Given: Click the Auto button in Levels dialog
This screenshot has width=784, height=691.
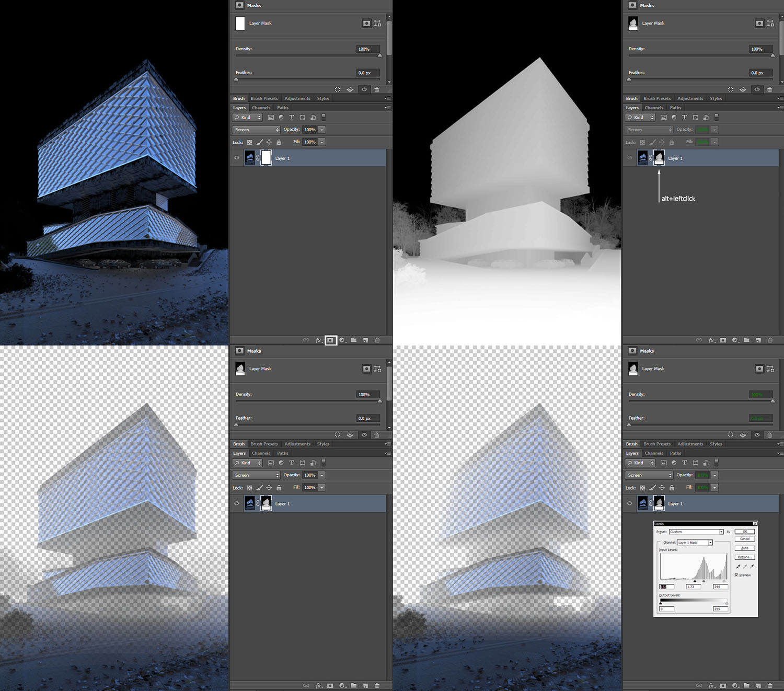Looking at the screenshot, I should click(744, 548).
